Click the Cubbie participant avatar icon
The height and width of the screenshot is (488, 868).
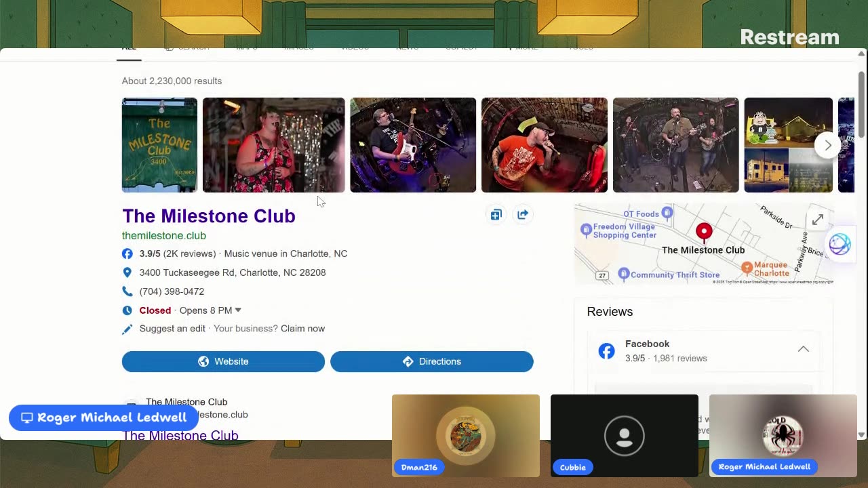pos(625,435)
